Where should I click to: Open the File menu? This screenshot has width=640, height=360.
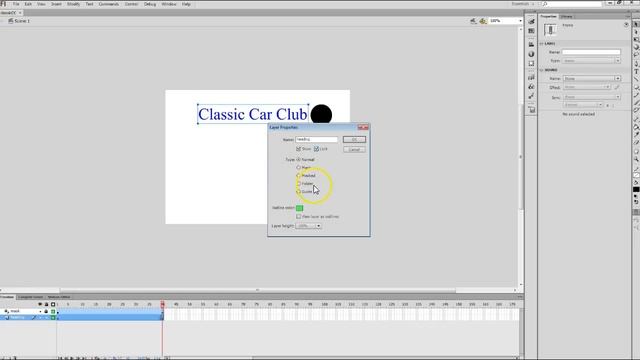click(x=16, y=4)
